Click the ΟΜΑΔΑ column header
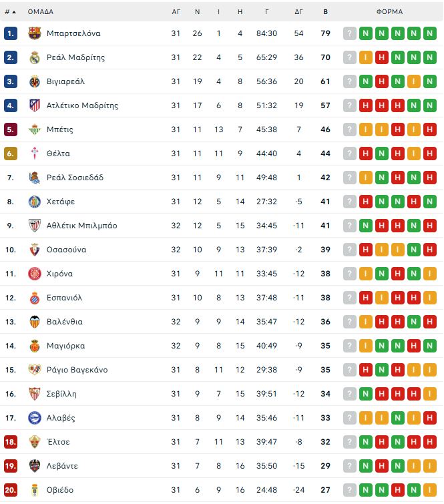444x504 pixels. click(x=41, y=12)
